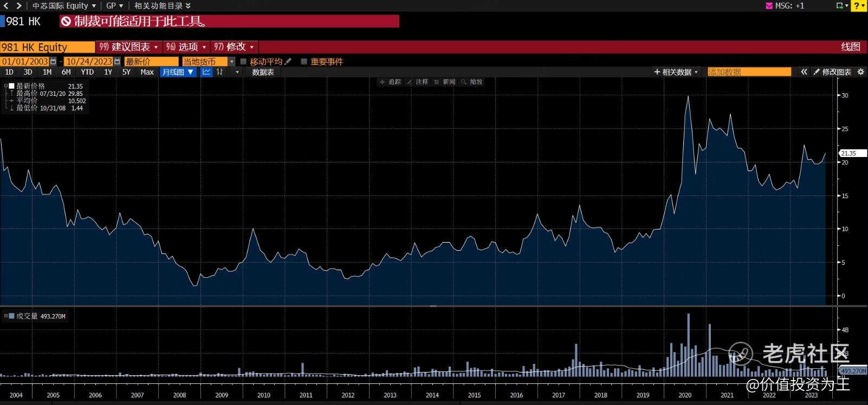
Task: Click the 2008 year label on time axis
Action: [179, 395]
